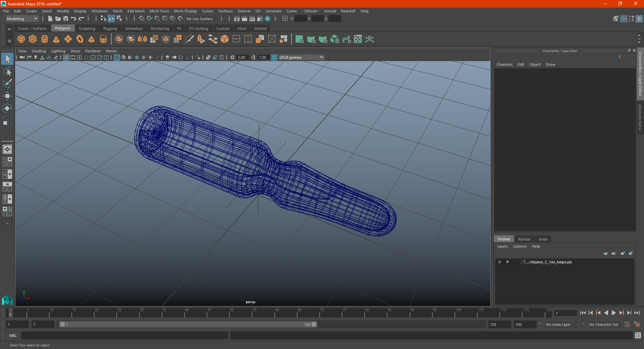Click the Redo arrow icon
Screen dimensions: 644x349
81,19
